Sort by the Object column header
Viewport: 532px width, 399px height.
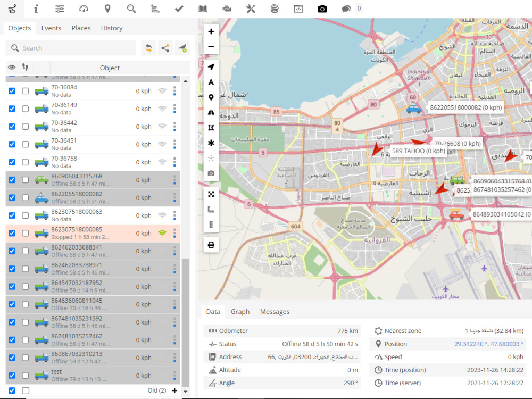[110, 68]
